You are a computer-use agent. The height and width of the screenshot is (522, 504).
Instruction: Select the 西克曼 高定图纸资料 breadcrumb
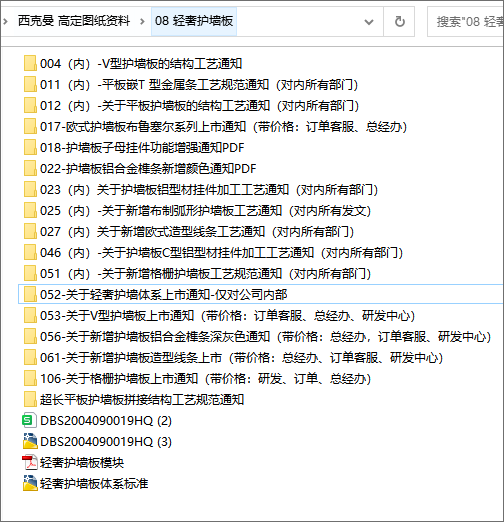[x=74, y=21]
